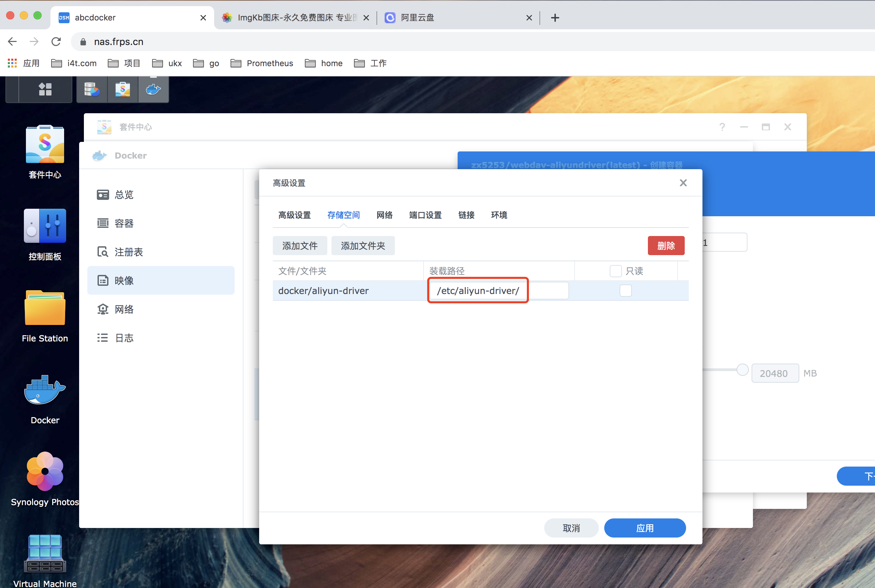The image size is (875, 588).
Task: Click 添加文件夹 button
Action: click(363, 246)
